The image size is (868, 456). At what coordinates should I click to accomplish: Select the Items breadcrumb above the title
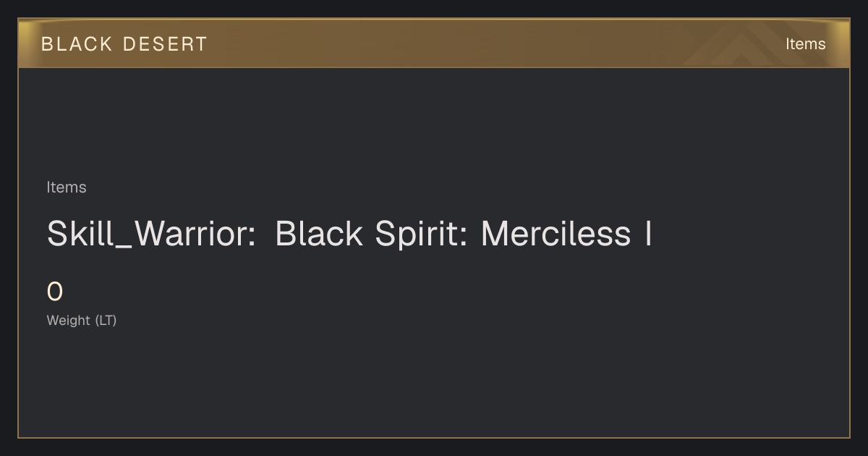[67, 187]
